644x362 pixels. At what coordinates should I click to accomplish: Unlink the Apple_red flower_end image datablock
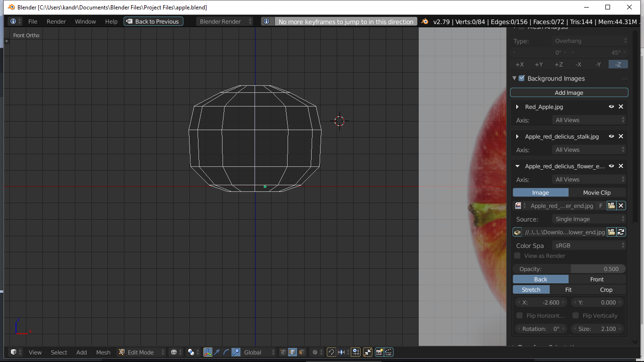pos(621,206)
